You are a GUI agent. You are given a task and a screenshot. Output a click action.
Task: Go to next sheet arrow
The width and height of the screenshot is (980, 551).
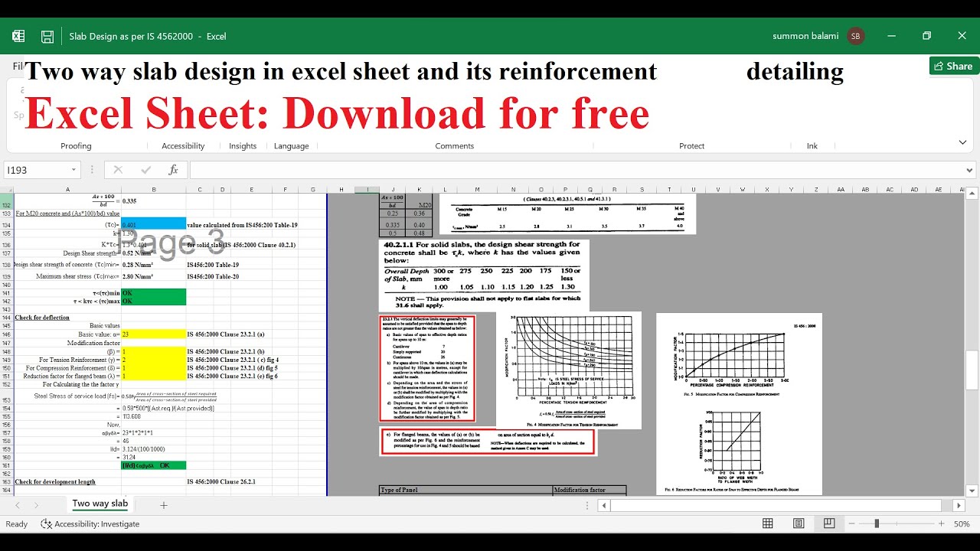[x=37, y=505]
